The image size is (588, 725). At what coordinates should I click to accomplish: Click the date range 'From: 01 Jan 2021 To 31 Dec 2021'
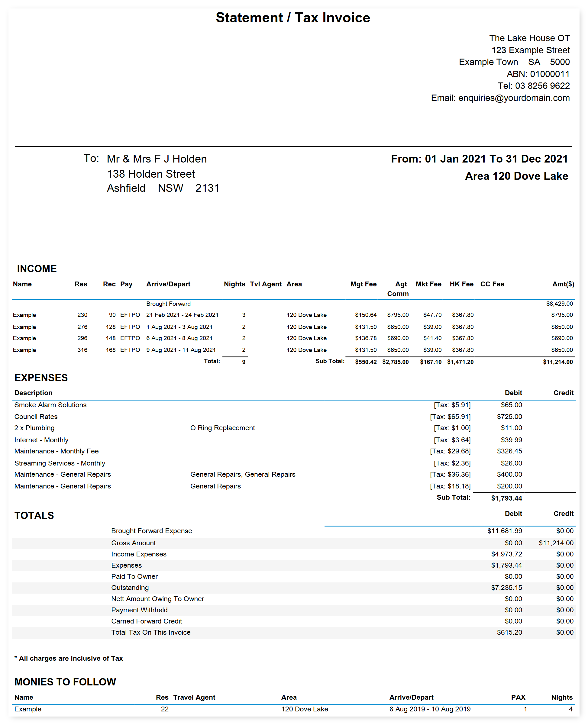(479, 159)
